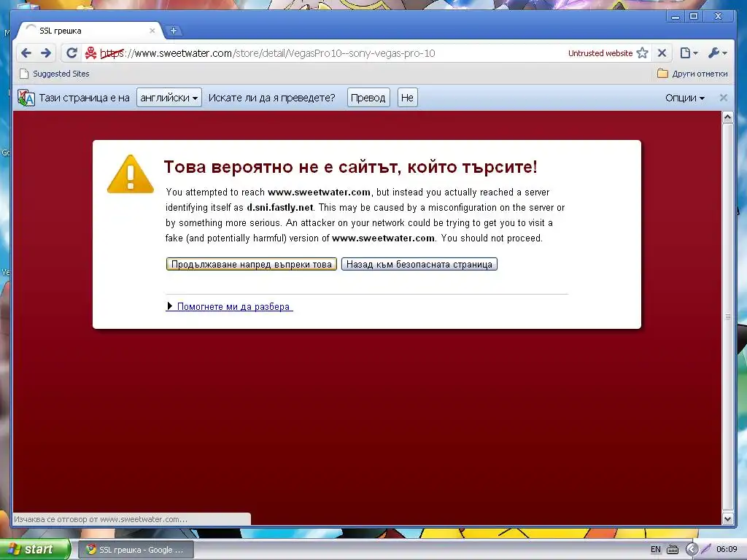Image resolution: width=747 pixels, height=560 pixels.
Task: Click the Untrusted website label
Action: pos(600,53)
